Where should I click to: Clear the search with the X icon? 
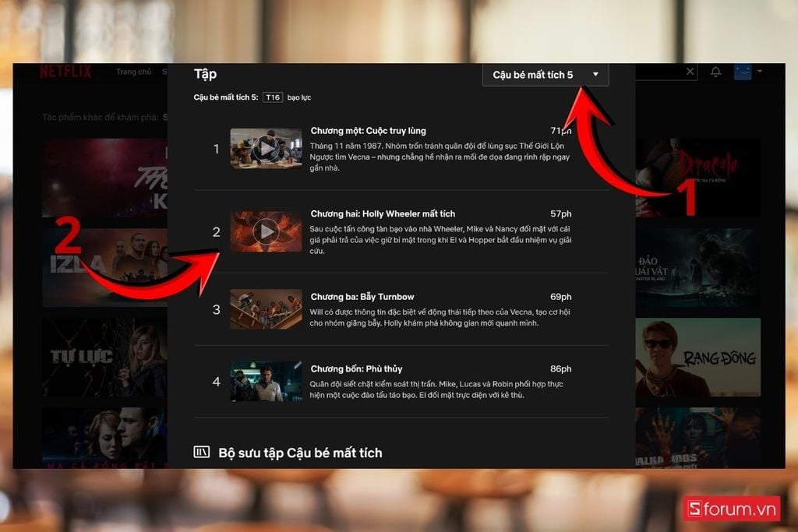[x=690, y=71]
